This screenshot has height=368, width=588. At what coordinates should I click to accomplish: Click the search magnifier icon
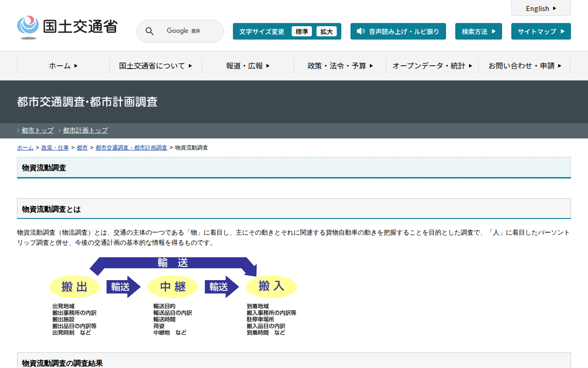point(149,31)
